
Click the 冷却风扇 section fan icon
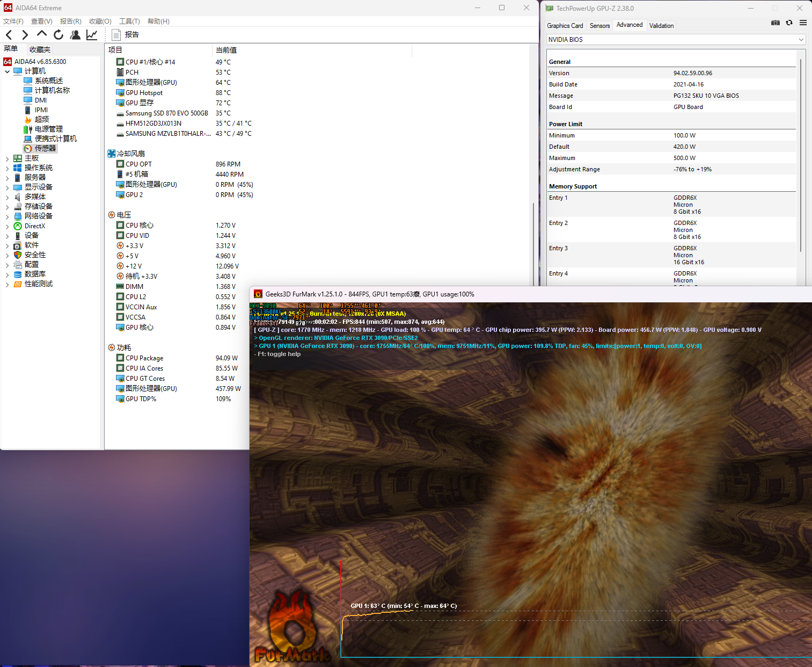click(x=112, y=154)
